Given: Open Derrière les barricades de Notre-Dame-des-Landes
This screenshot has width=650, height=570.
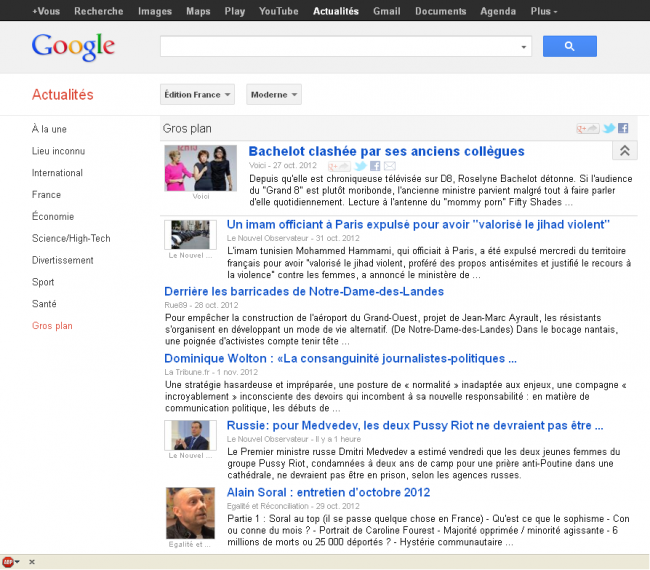Looking at the screenshot, I should tap(304, 291).
